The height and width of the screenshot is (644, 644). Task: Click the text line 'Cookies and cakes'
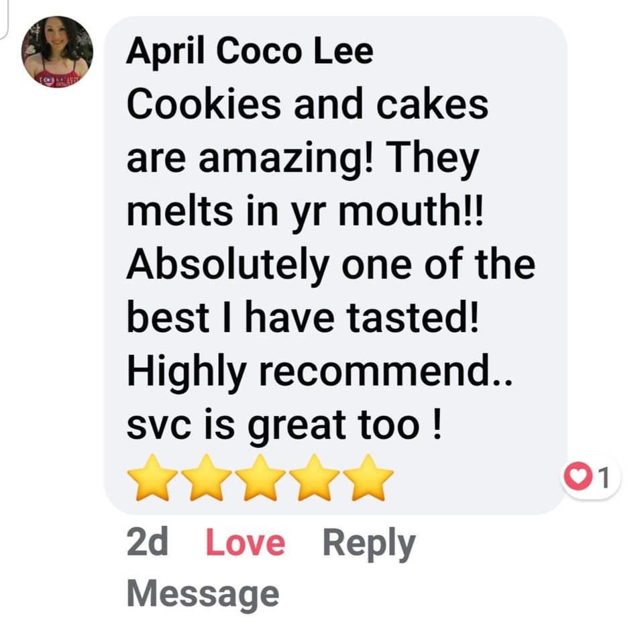click(308, 103)
